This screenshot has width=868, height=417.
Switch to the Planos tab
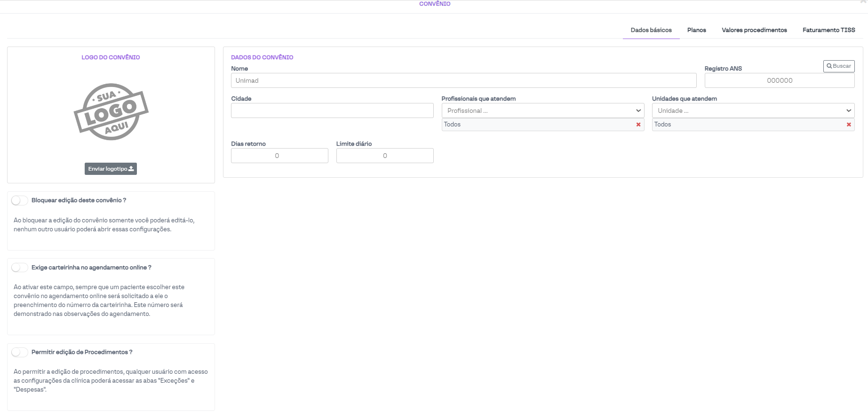[696, 30]
